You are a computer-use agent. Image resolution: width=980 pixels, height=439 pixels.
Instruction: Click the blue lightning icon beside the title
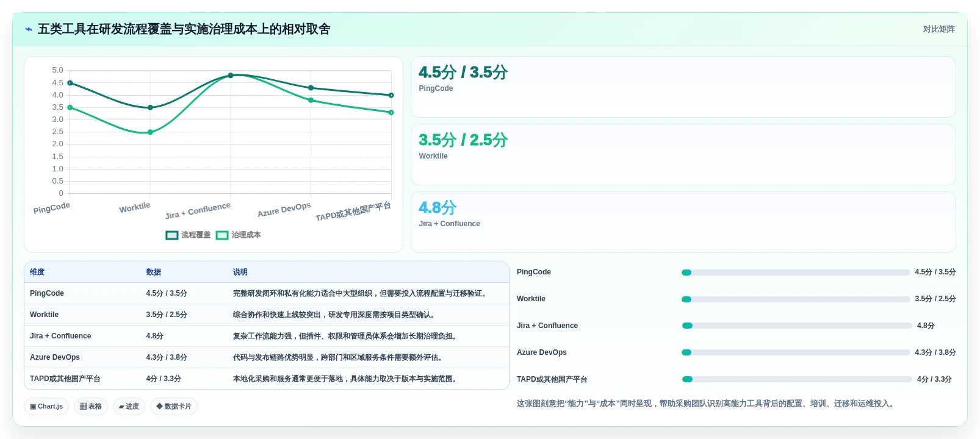pos(29,29)
